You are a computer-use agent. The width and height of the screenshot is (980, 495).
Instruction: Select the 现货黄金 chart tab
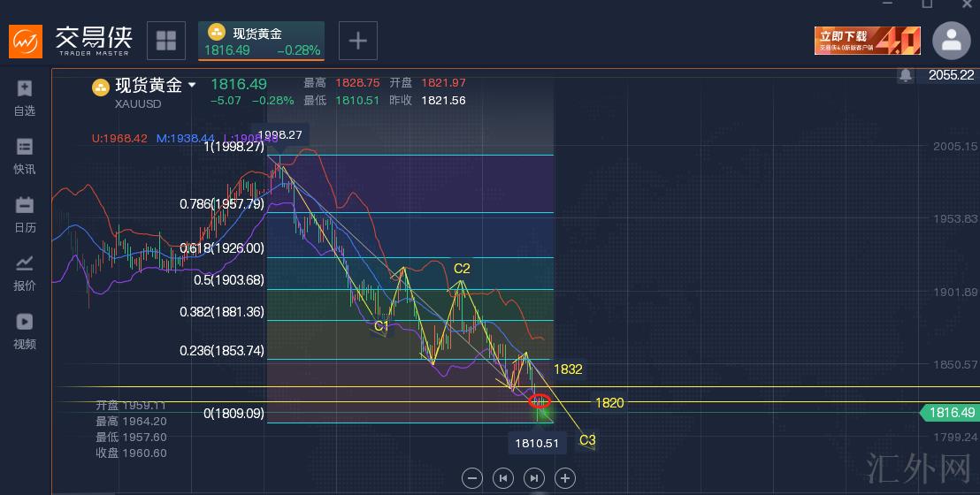coord(261,41)
